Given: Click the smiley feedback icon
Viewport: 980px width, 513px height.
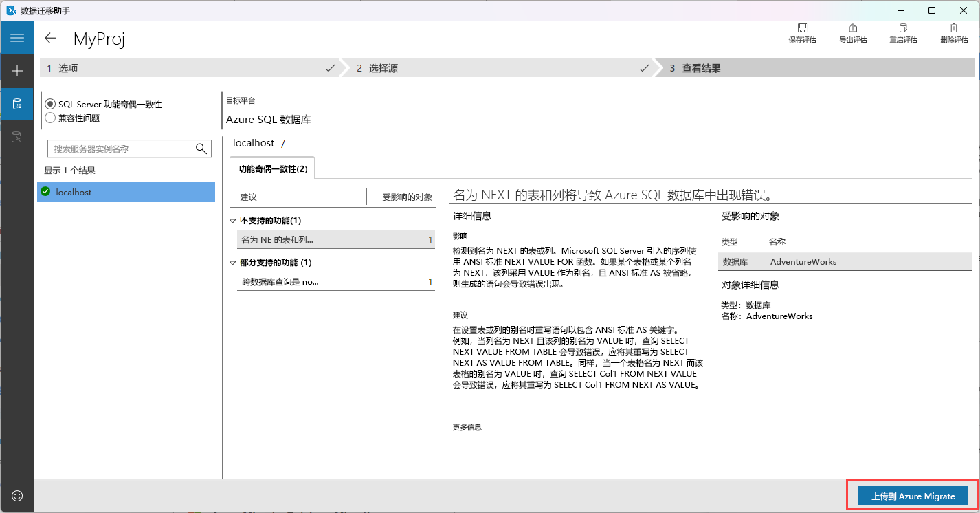Looking at the screenshot, I should click(17, 495).
